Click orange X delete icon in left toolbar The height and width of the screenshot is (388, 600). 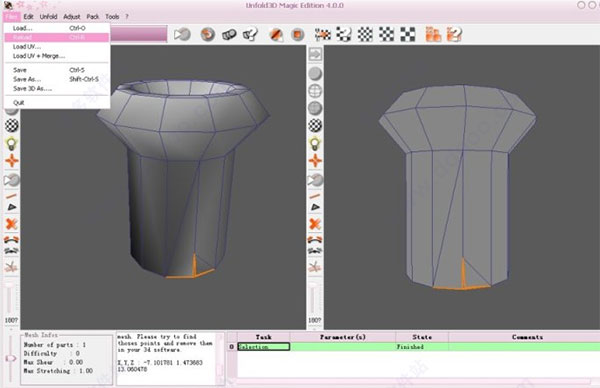click(11, 224)
